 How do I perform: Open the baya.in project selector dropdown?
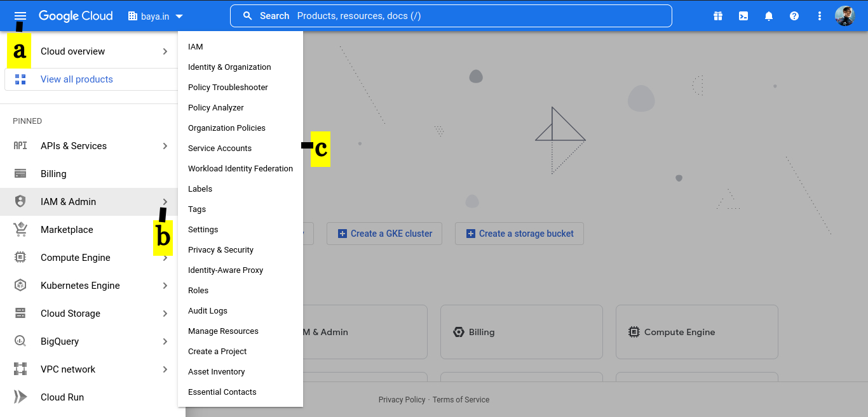[x=156, y=17]
